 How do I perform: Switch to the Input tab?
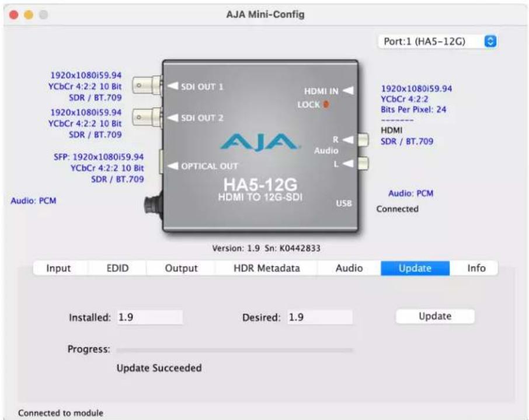pyautogui.click(x=59, y=268)
